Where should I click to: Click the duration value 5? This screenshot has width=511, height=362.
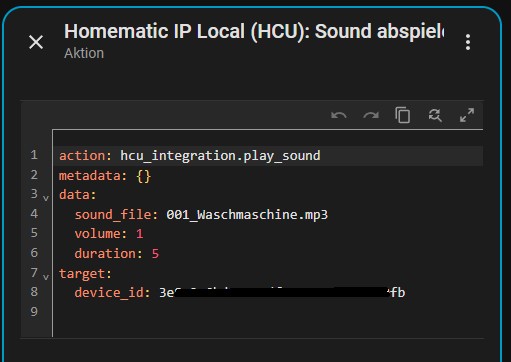coord(155,254)
